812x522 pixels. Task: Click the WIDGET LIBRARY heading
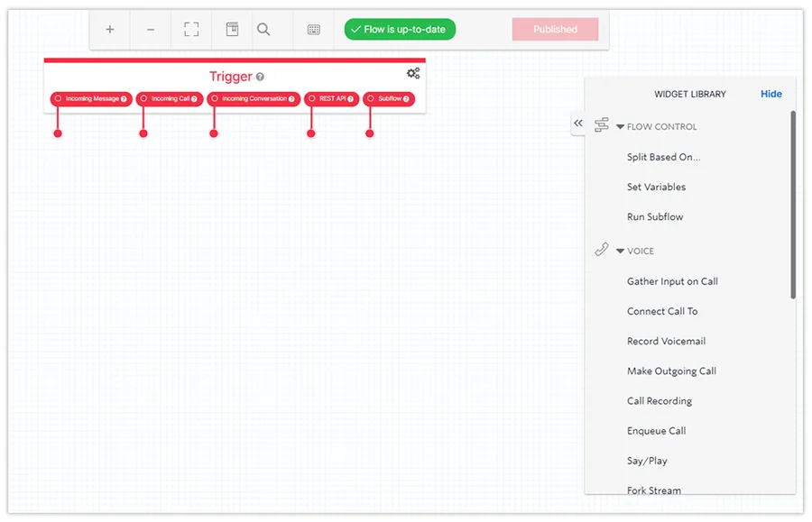pyautogui.click(x=690, y=94)
